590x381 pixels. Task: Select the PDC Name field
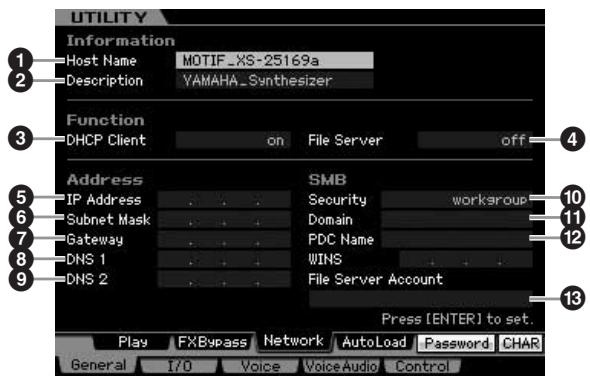tap(457, 240)
